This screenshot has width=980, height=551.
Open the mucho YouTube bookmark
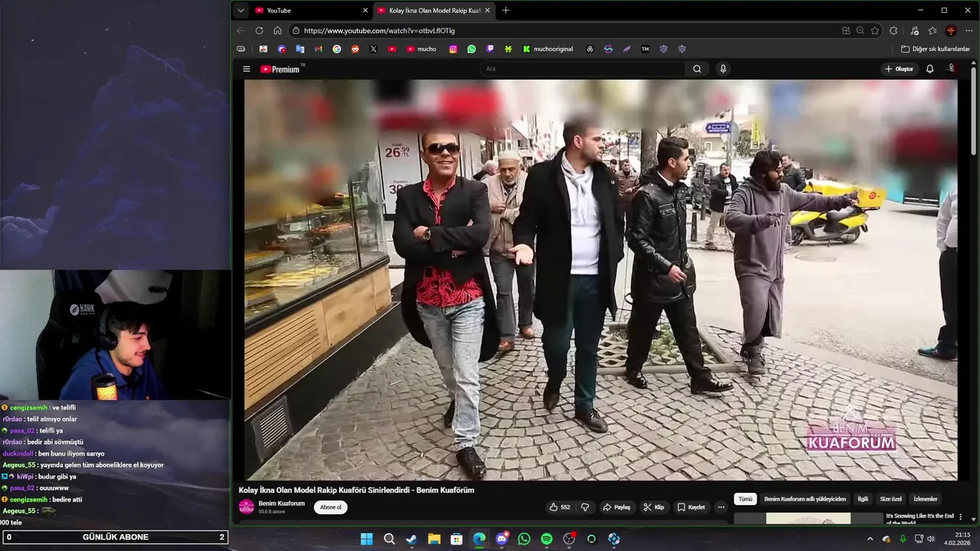(x=421, y=49)
